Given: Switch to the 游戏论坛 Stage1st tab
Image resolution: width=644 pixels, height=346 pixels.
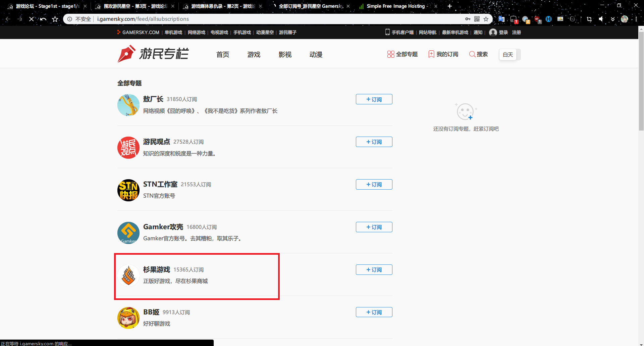Looking at the screenshot, I should [47, 6].
